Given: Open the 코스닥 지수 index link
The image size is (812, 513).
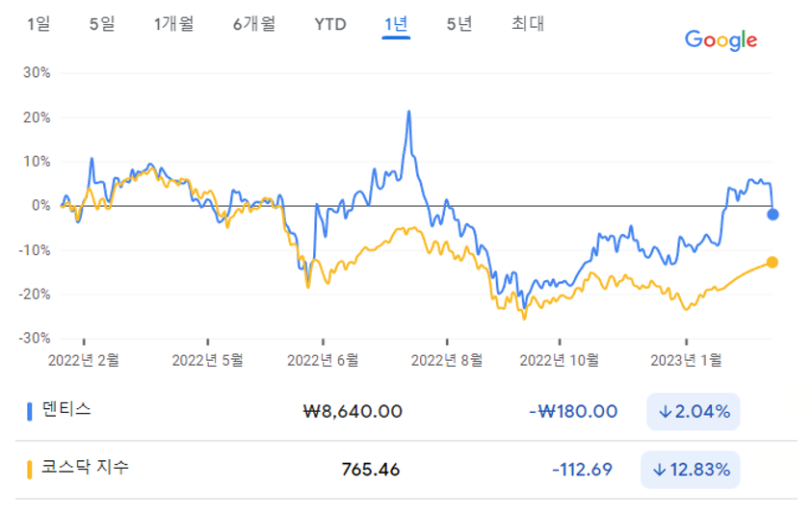Looking at the screenshot, I should coord(86,468).
